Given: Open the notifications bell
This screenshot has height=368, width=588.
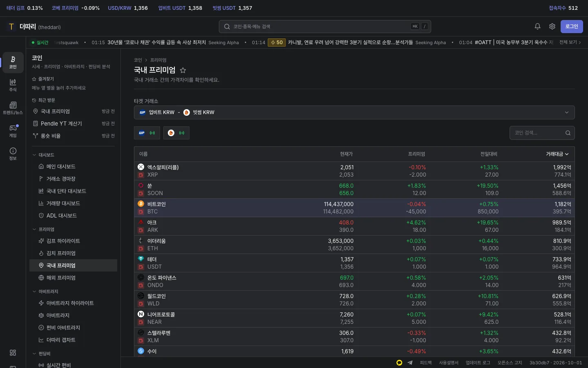Looking at the screenshot, I should click(537, 27).
